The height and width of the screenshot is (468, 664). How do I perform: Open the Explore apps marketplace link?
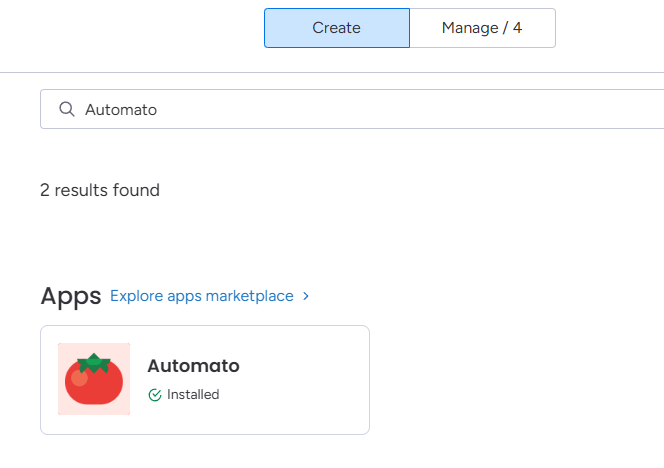pos(202,296)
